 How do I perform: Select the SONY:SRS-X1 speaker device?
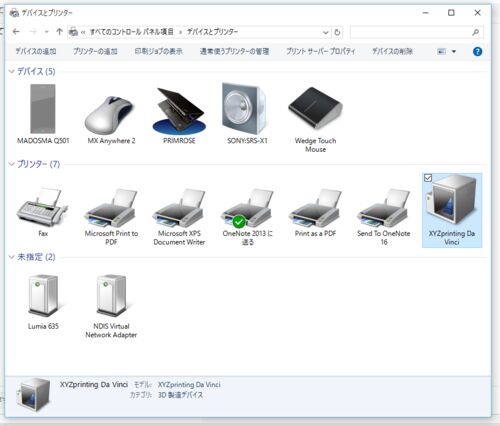click(247, 113)
